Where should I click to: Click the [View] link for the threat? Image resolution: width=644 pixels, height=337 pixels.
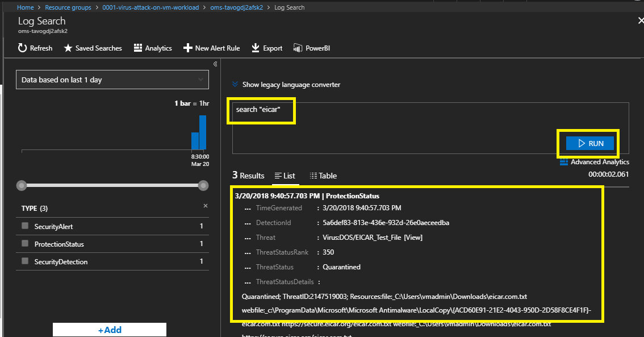point(413,238)
